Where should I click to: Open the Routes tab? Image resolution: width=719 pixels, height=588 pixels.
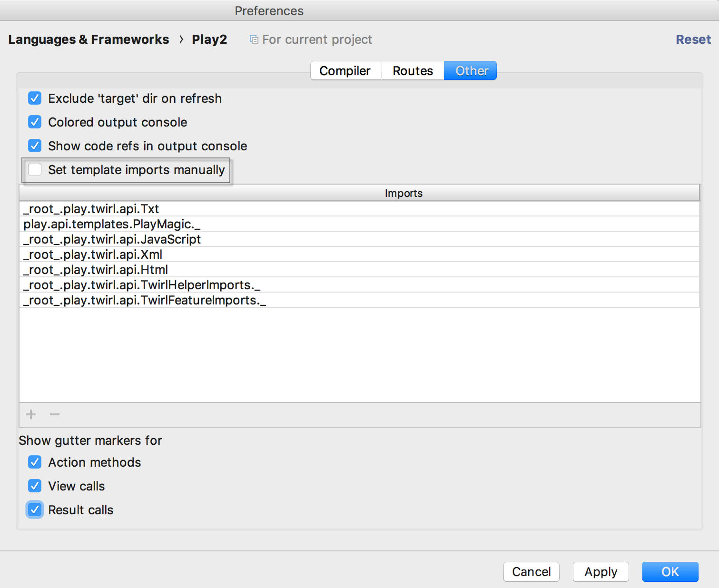(x=413, y=71)
